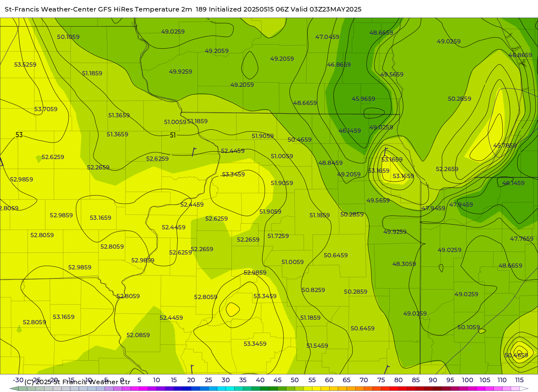Click the yellow swatch below the 55 label

[x=316, y=389]
